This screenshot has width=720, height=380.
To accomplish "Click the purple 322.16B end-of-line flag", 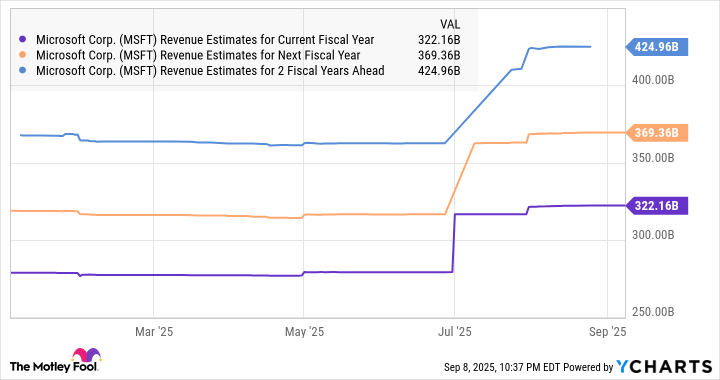I will click(x=657, y=206).
